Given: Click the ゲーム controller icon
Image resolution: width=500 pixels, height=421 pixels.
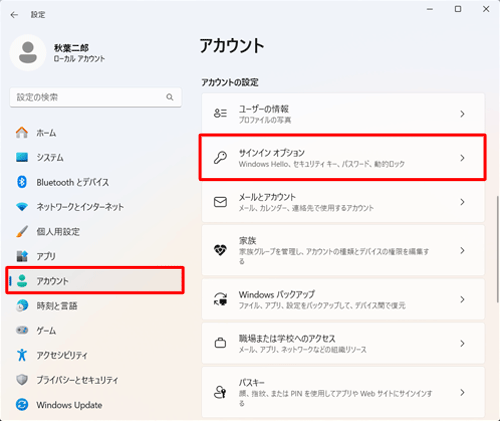Looking at the screenshot, I should (22, 330).
